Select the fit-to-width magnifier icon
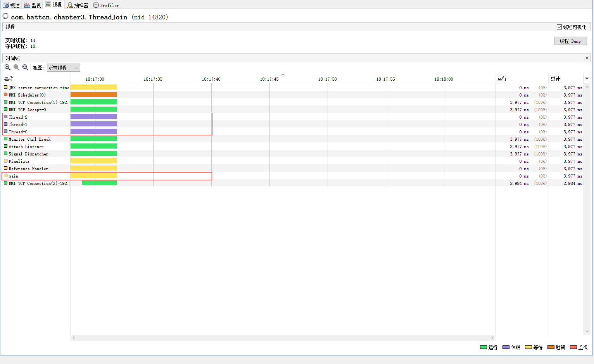The width and height of the screenshot is (594, 364). click(26, 67)
